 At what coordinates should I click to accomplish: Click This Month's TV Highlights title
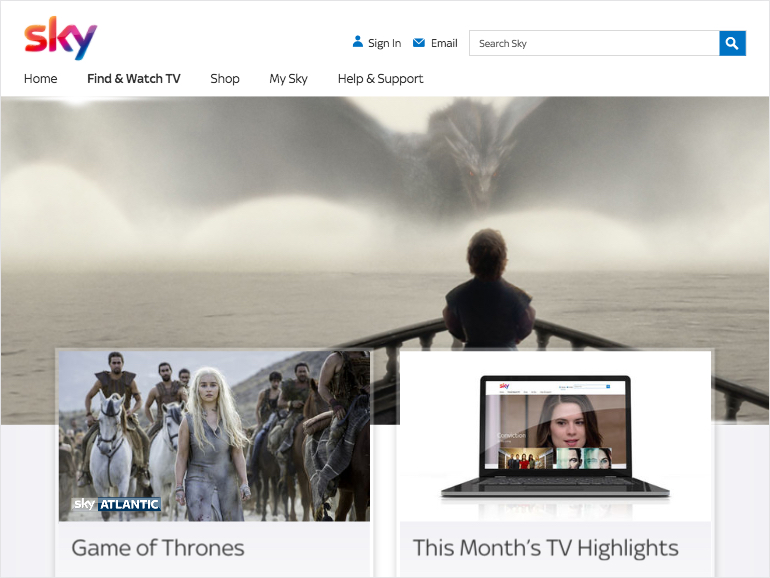click(546, 548)
